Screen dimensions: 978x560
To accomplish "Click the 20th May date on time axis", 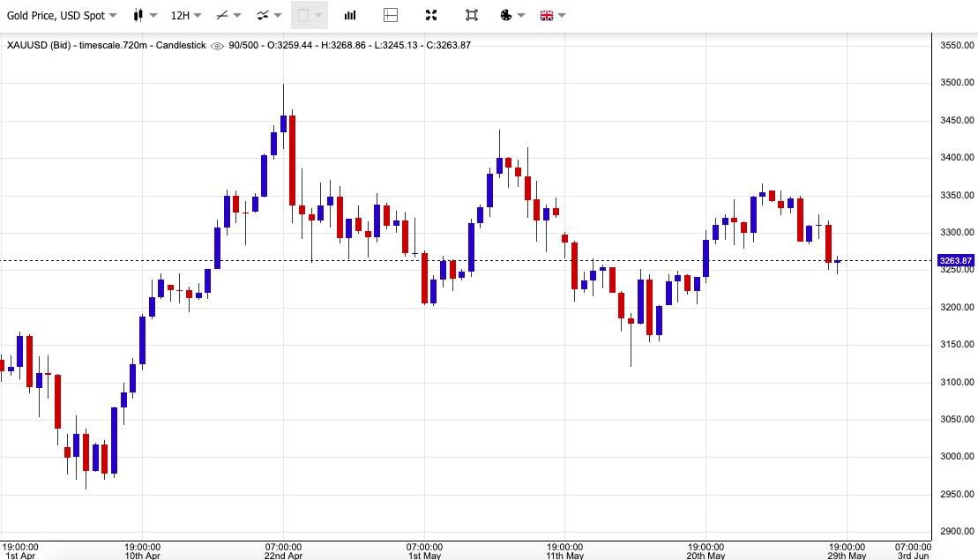I will (x=706, y=556).
